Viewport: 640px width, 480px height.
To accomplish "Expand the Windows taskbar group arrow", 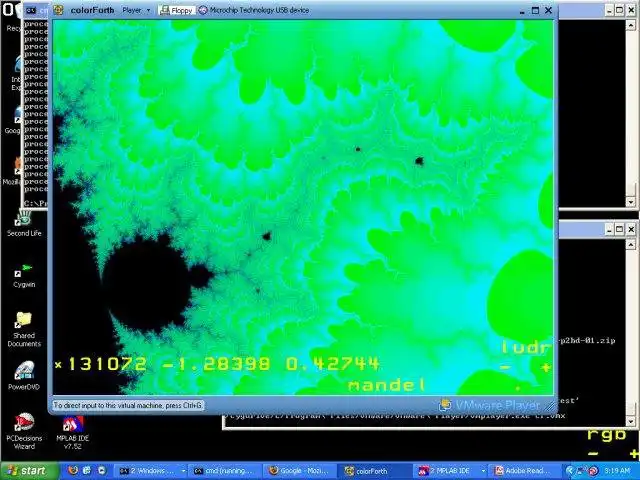I will (183, 471).
